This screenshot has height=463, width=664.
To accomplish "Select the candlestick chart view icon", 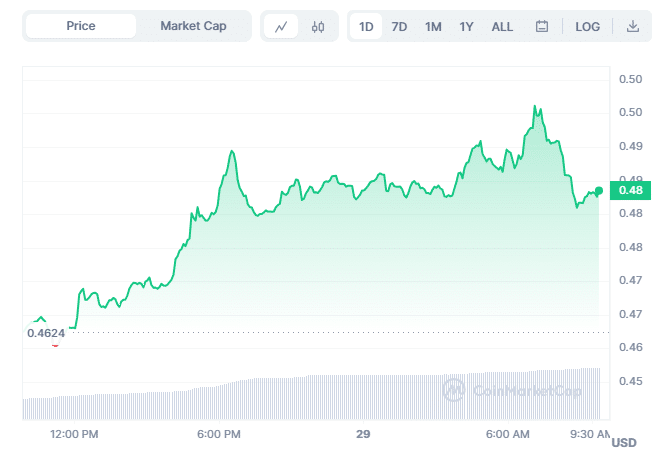I will coord(318,27).
